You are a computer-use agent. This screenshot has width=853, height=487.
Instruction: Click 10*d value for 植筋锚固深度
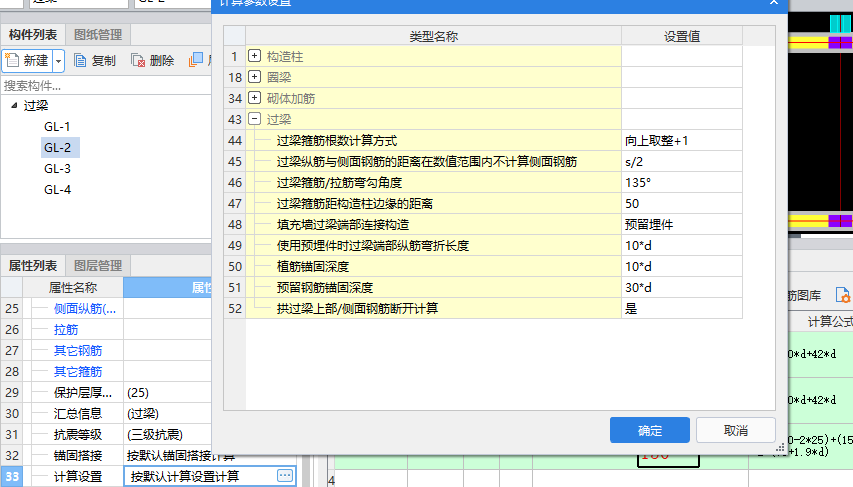pyautogui.click(x=682, y=266)
